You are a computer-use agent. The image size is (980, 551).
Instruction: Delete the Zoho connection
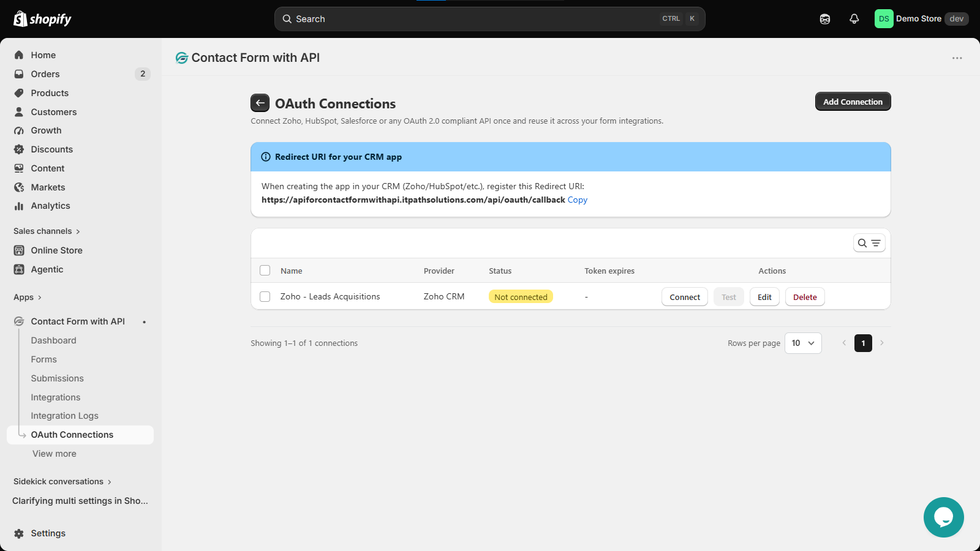[x=805, y=297]
